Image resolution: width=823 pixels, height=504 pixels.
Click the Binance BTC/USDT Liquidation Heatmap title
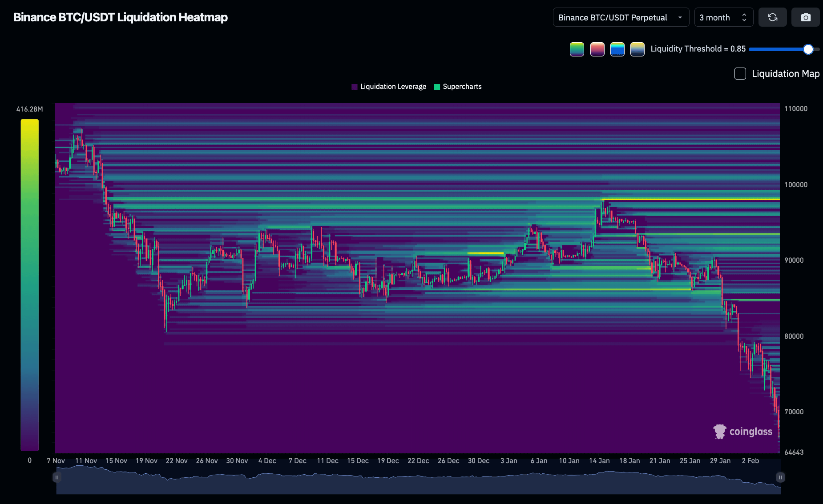coord(121,17)
